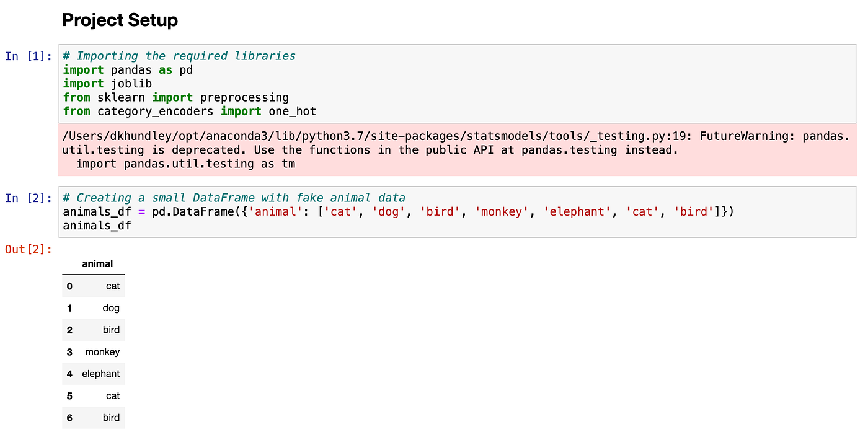Click the 'dog' cell in row 1
This screenshot has height=445, width=868.
pyautogui.click(x=111, y=308)
